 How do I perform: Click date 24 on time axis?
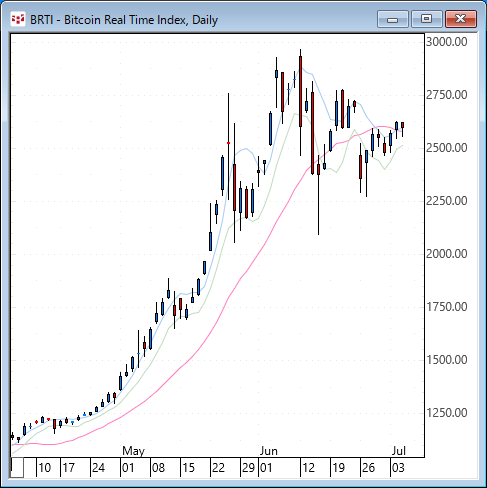98,468
